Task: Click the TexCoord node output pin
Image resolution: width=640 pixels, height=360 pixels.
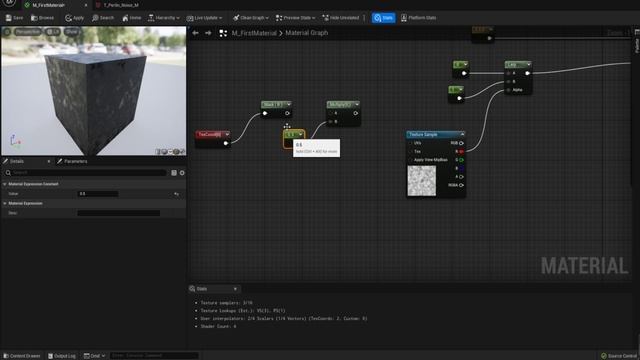Action: pos(226,143)
